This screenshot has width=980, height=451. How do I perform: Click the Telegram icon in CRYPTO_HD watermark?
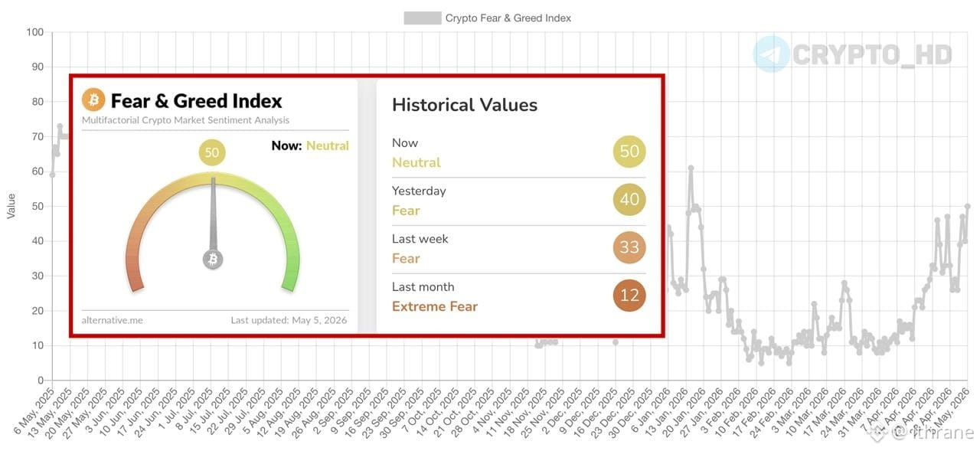click(771, 54)
